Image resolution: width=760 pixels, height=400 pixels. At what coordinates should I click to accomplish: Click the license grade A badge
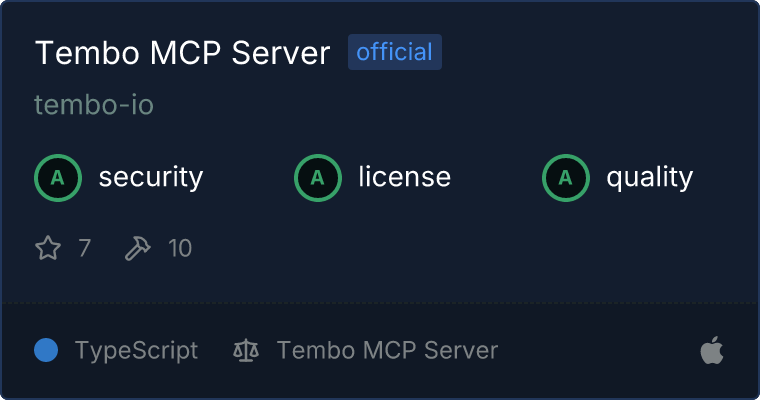pos(317,178)
